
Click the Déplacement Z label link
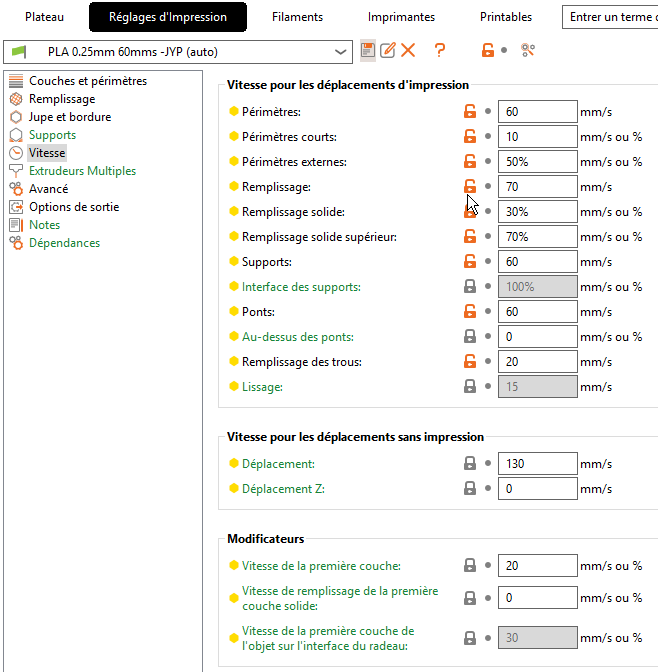pyautogui.click(x=283, y=489)
